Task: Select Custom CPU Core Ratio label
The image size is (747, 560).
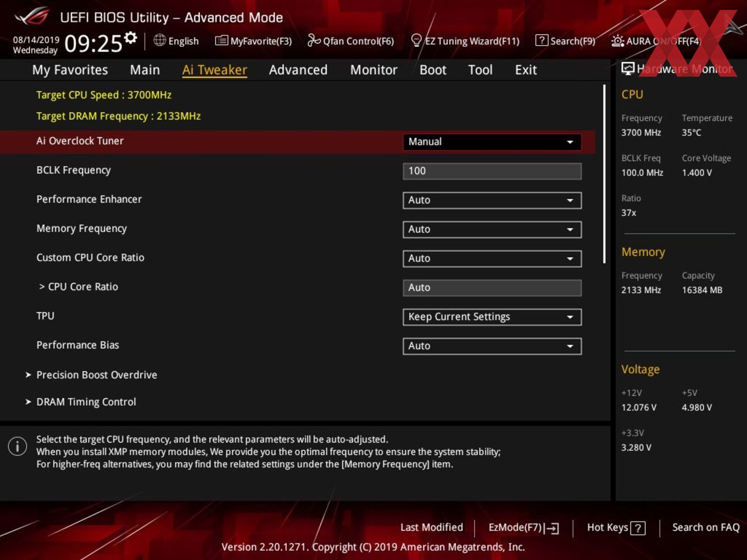Action: pos(91,257)
